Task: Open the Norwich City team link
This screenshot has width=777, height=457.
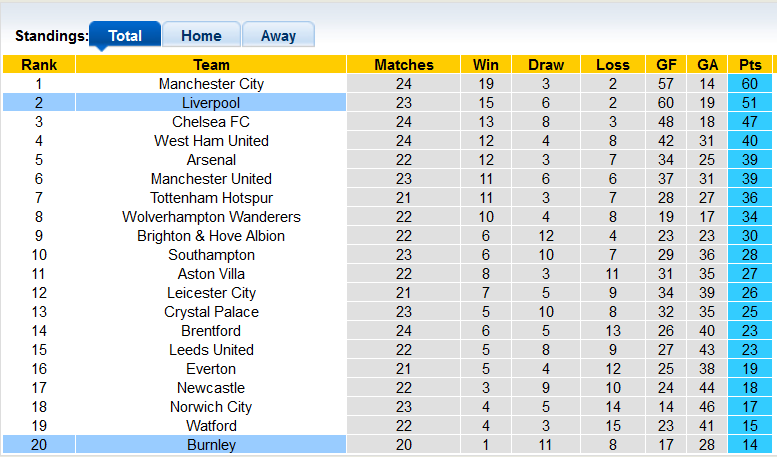Action: pos(211,406)
